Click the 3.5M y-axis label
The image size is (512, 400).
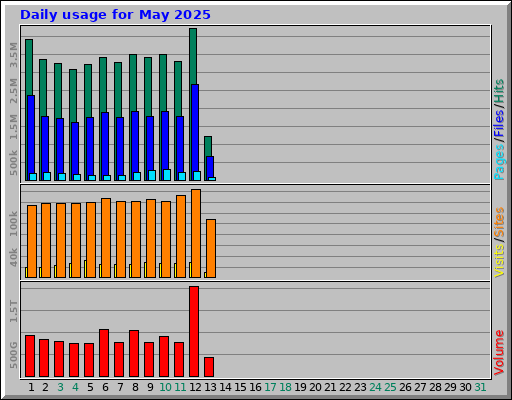(13, 55)
